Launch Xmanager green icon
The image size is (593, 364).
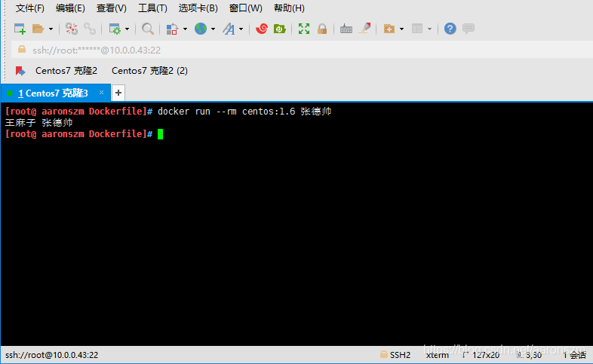(279, 29)
